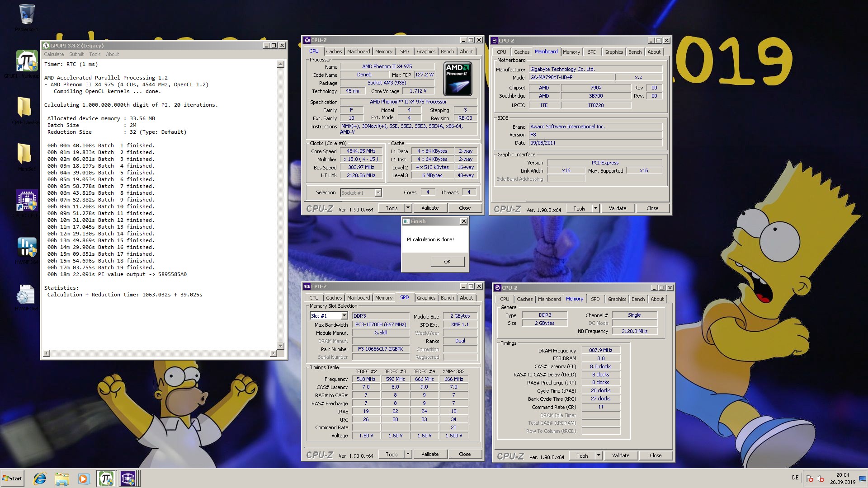Click the tray flag notification icon
868x488 pixels.
pos(810,479)
